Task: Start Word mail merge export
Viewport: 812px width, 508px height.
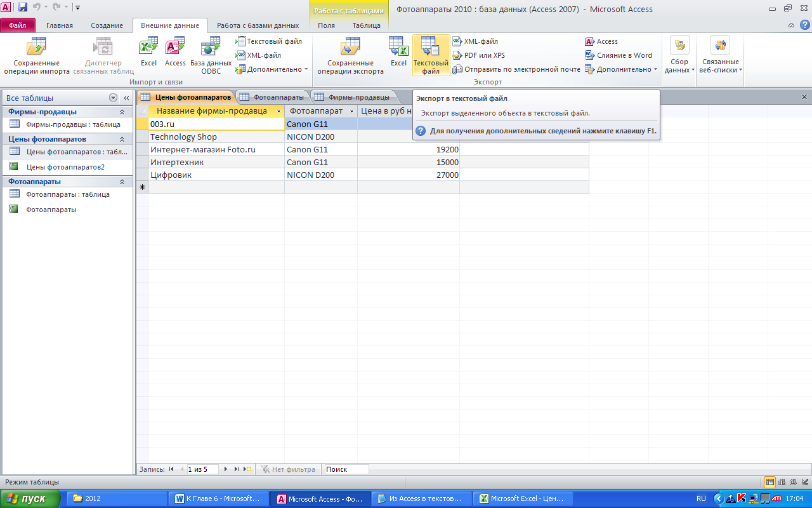Action: pyautogui.click(x=619, y=55)
